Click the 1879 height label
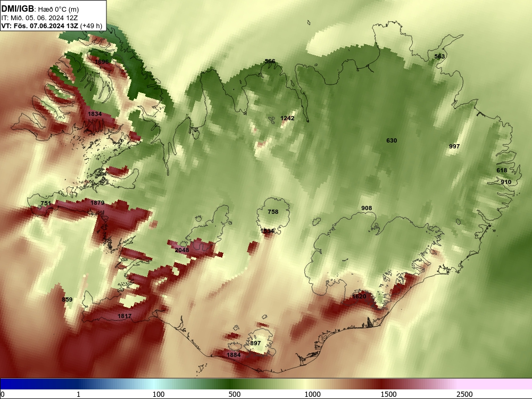The height and width of the screenshot is (399, 532). pyautogui.click(x=97, y=203)
